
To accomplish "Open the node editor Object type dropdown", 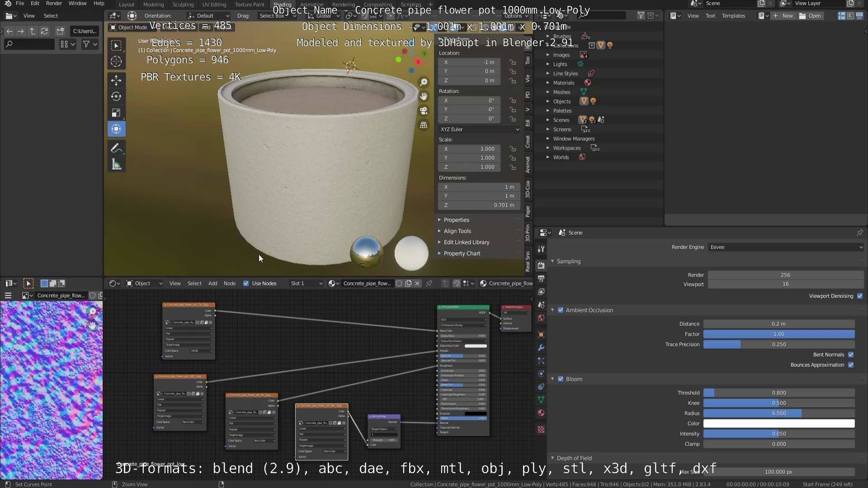I will (144, 283).
